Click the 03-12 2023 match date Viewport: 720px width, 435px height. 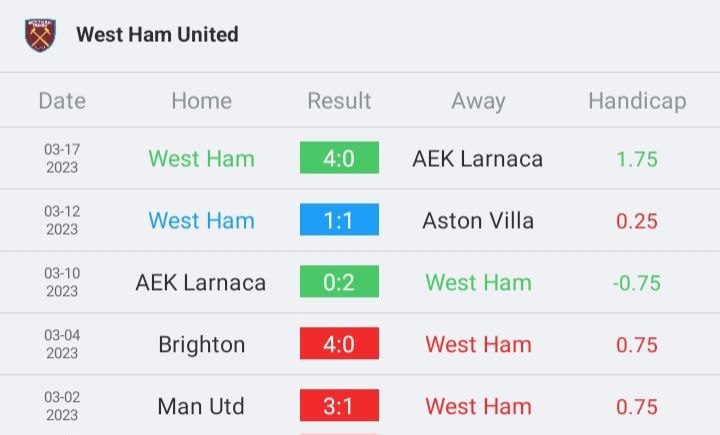62,220
